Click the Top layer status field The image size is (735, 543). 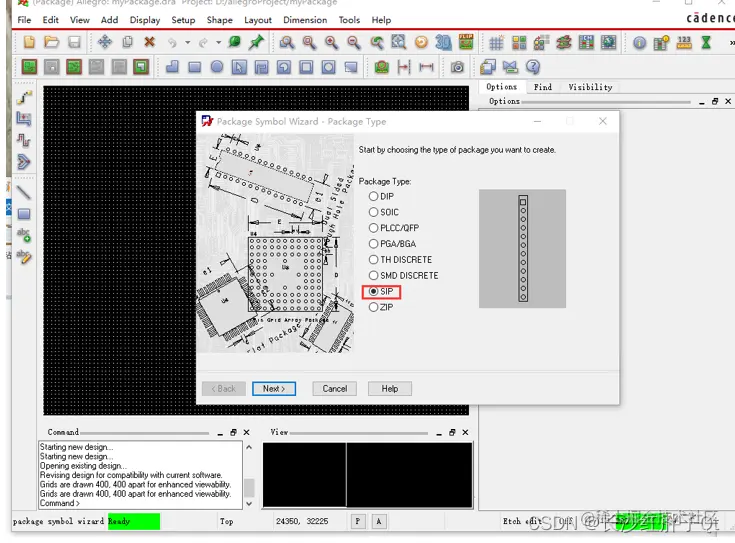226,521
